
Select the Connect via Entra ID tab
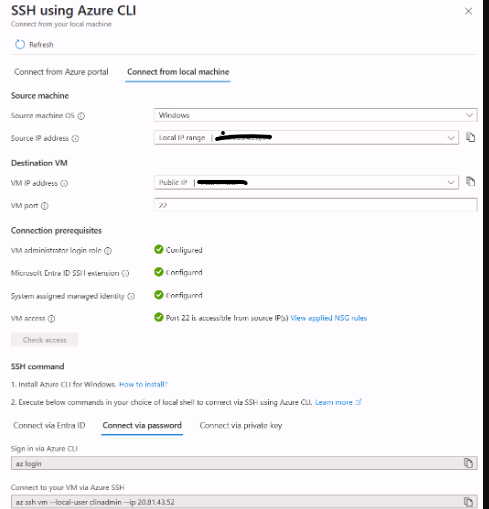point(49,425)
